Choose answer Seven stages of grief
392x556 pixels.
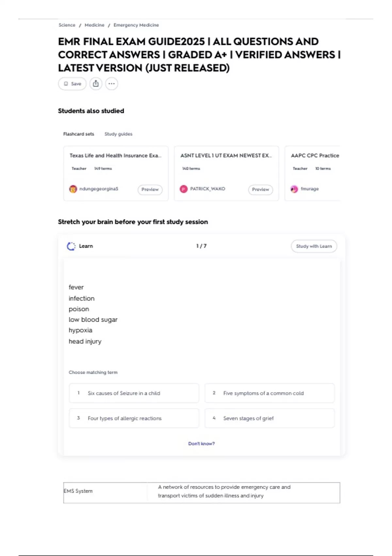269,418
